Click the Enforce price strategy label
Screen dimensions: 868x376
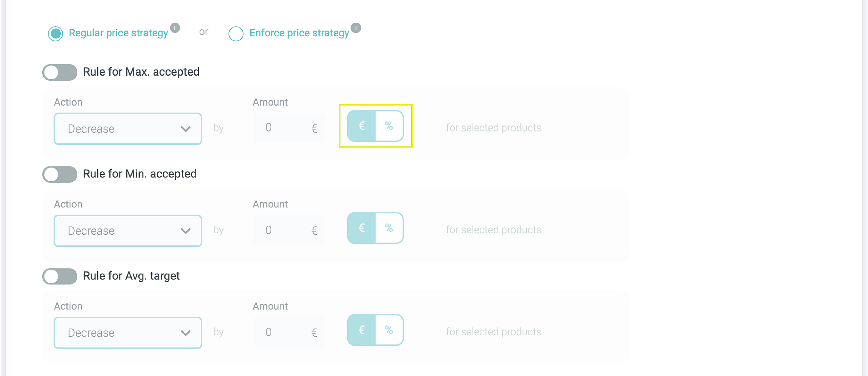coord(299,33)
